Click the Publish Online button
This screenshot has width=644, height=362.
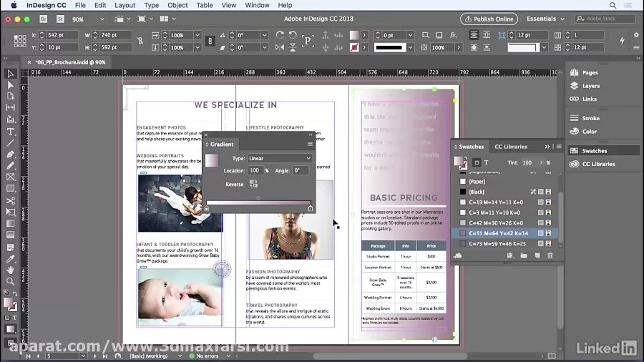pyautogui.click(x=489, y=19)
